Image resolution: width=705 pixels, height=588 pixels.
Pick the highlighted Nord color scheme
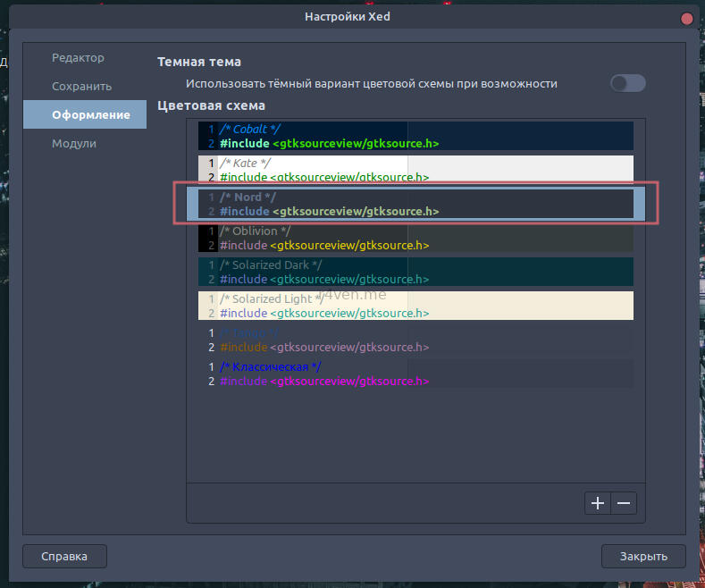click(415, 204)
